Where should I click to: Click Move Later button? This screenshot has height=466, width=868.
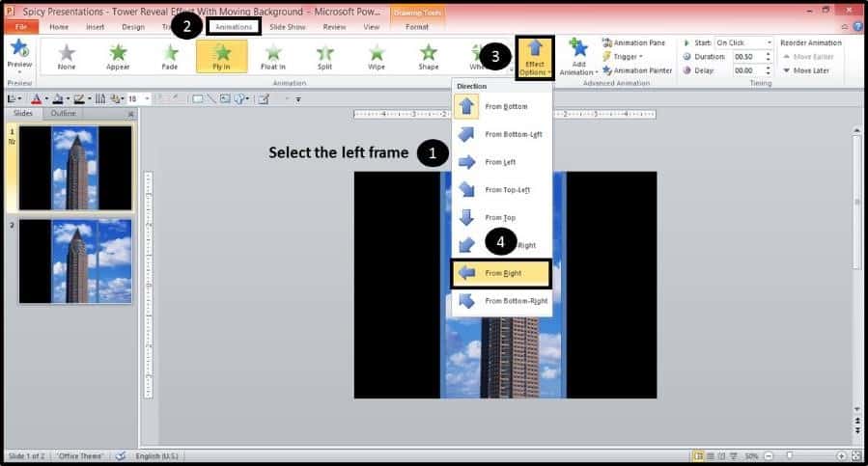pos(806,70)
